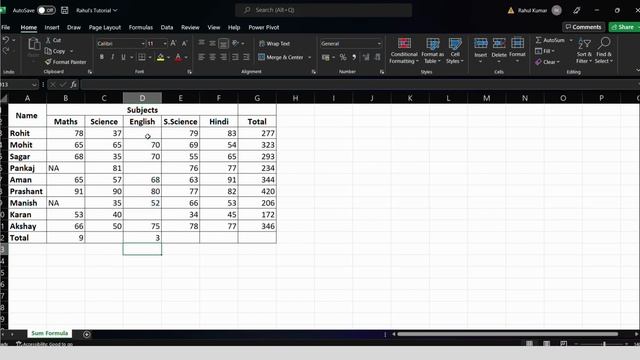
Task: Click the green Share button
Action: pyautogui.click(x=624, y=27)
